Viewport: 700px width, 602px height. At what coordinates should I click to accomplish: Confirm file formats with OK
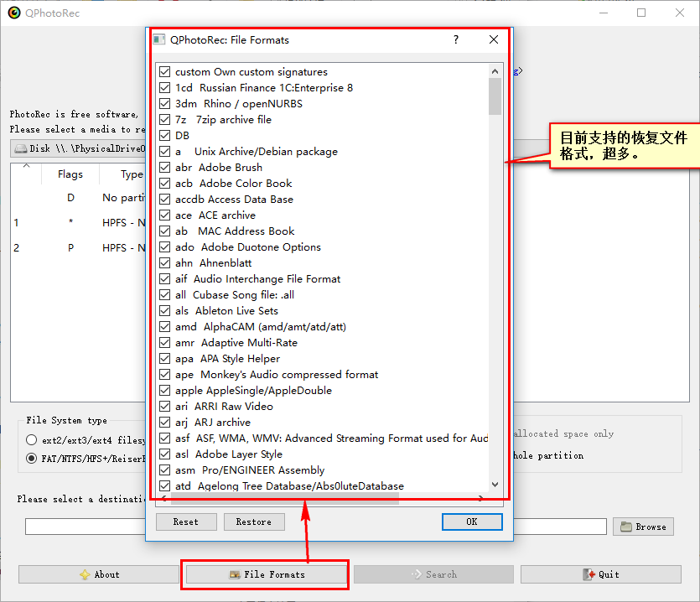pyautogui.click(x=472, y=522)
